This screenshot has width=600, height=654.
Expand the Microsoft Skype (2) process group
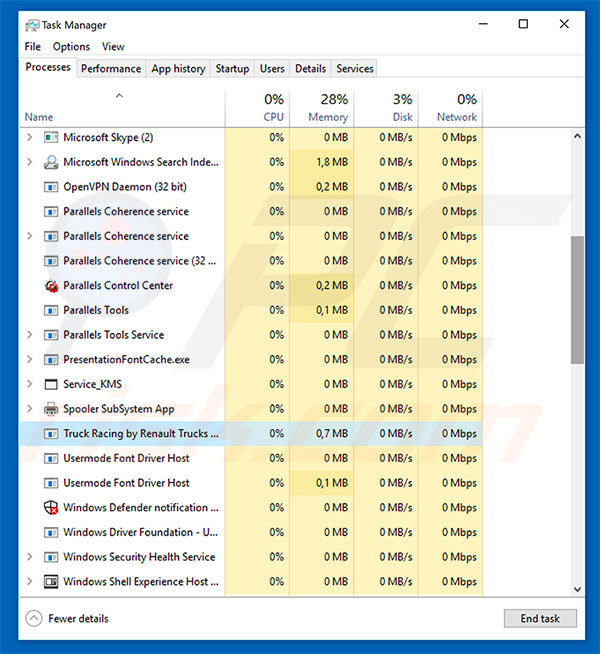pos(29,137)
